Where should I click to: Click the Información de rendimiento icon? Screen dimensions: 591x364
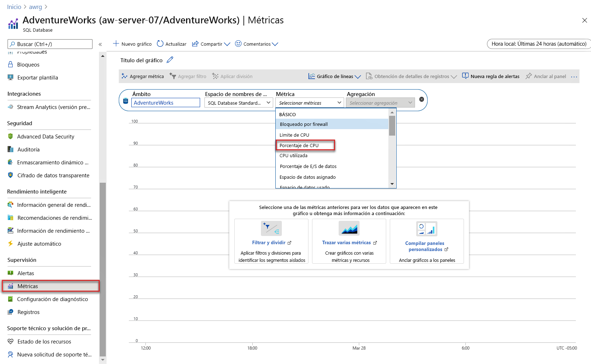pos(10,231)
